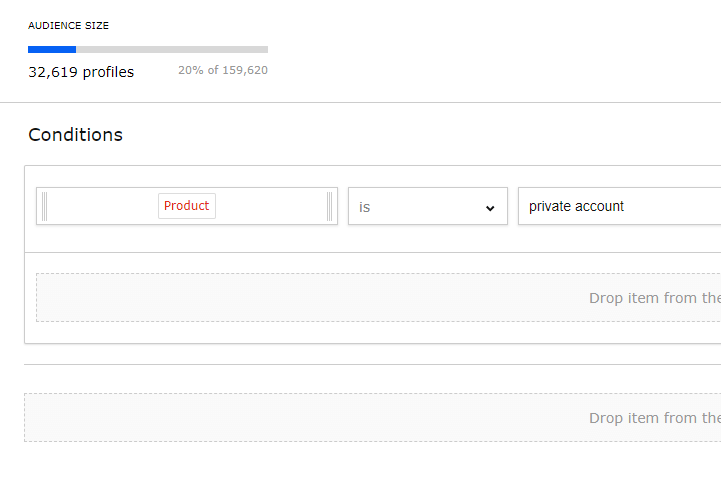
Task: Click the gray unfilled part of audience bar
Action: [172, 49]
